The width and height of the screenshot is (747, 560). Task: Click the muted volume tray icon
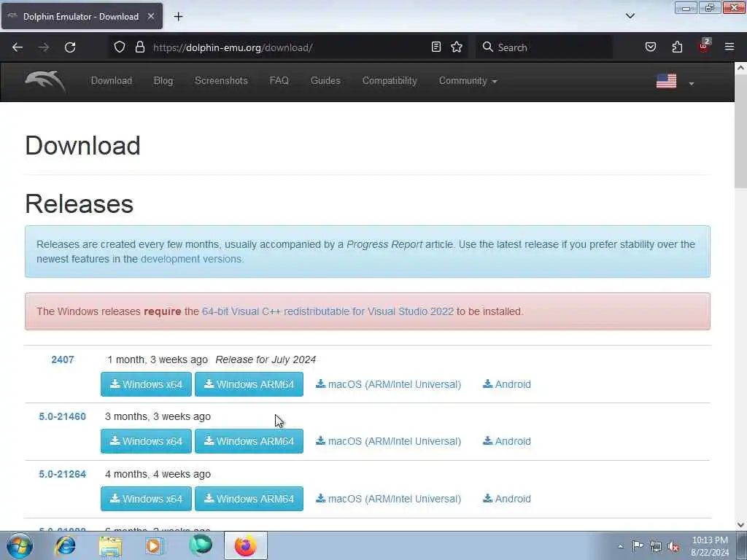point(673,546)
